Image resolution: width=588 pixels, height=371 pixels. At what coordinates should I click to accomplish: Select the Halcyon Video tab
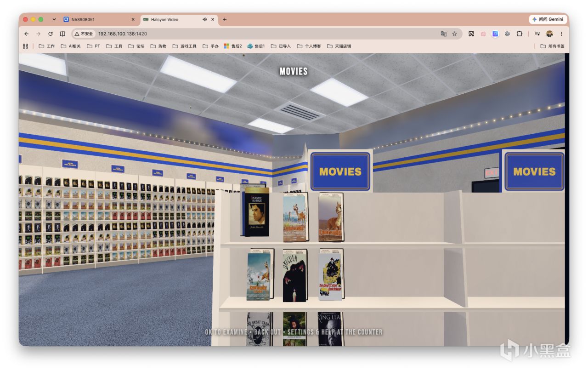tap(179, 19)
